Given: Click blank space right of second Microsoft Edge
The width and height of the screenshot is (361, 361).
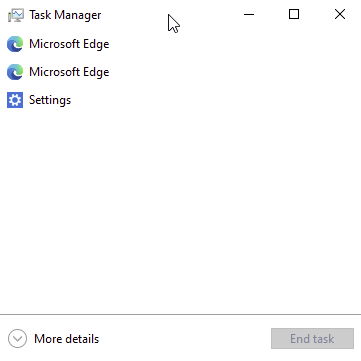Looking at the screenshot, I should (233, 72).
